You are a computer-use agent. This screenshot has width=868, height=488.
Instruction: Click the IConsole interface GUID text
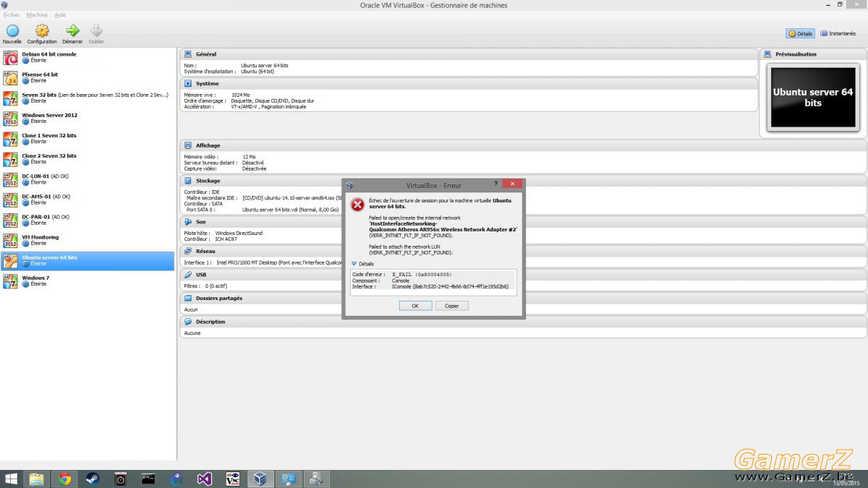tap(450, 286)
